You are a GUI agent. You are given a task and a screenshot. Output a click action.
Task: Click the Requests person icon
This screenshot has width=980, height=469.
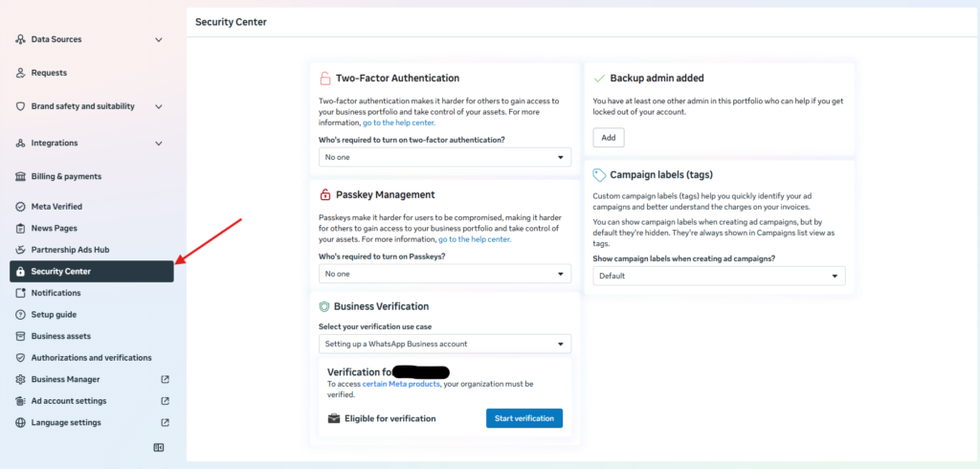pos(21,73)
